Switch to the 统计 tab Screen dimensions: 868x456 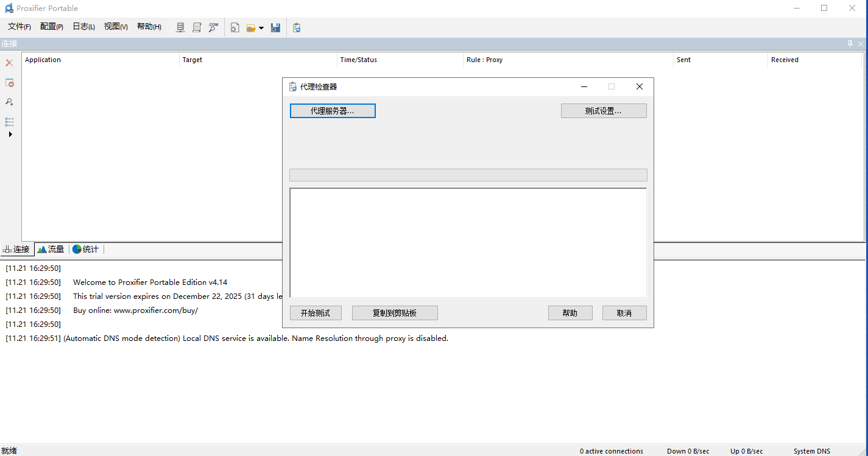click(x=86, y=249)
